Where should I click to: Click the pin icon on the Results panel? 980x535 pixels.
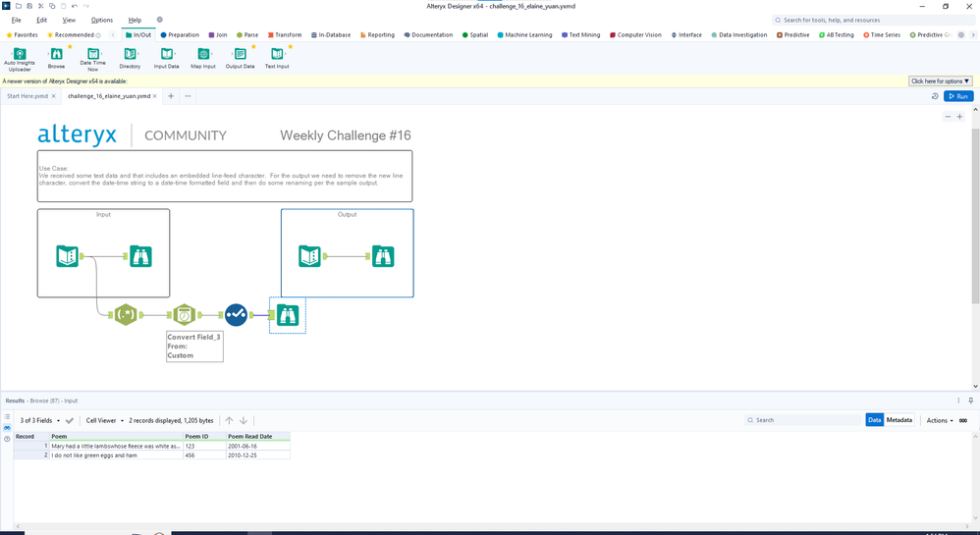[x=970, y=401]
